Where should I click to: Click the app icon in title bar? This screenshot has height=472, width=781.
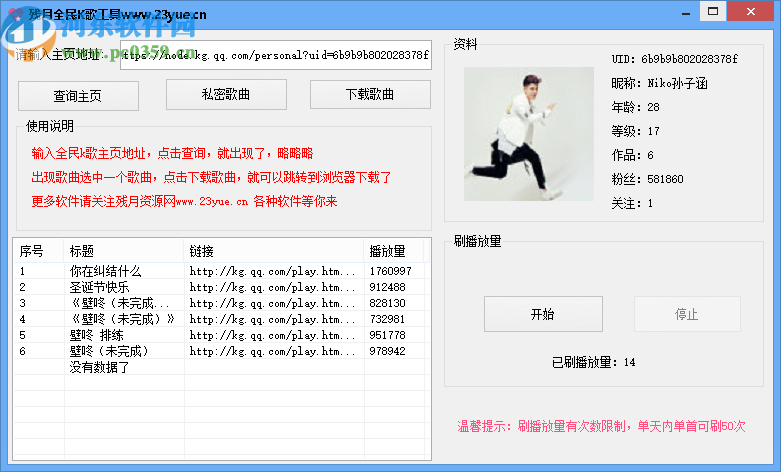(16, 14)
